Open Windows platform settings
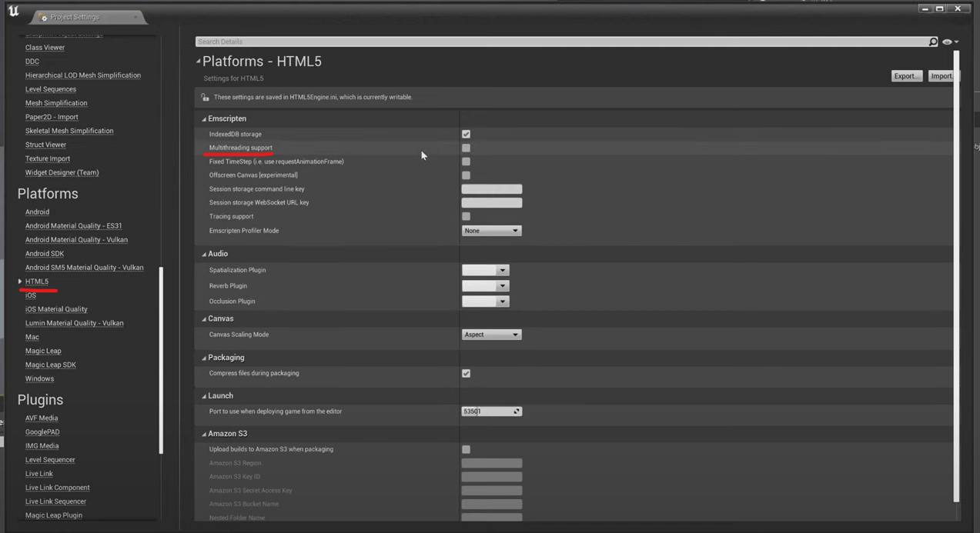This screenshot has width=980, height=533. click(39, 378)
